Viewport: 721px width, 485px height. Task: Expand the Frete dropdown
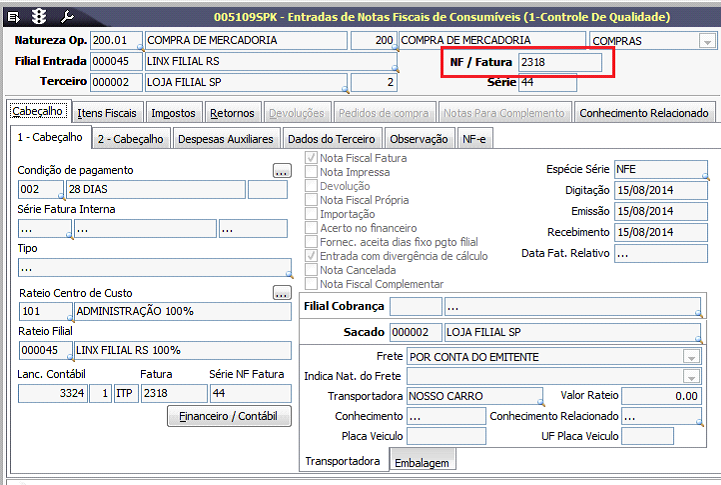click(x=690, y=357)
